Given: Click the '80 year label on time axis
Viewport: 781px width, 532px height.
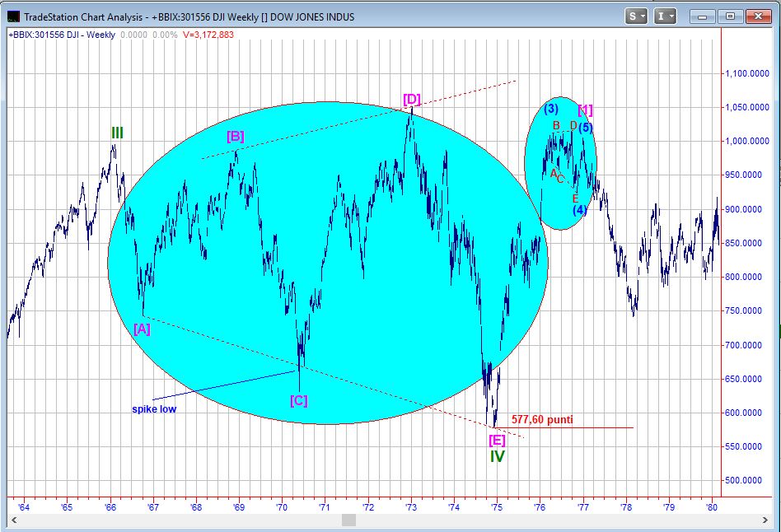Looking at the screenshot, I should (712, 507).
